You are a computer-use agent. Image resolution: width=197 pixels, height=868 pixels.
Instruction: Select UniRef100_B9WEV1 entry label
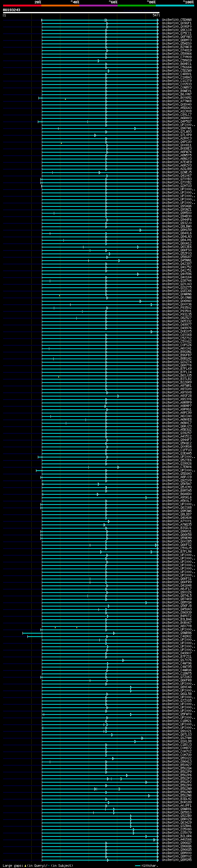(x=177, y=91)
